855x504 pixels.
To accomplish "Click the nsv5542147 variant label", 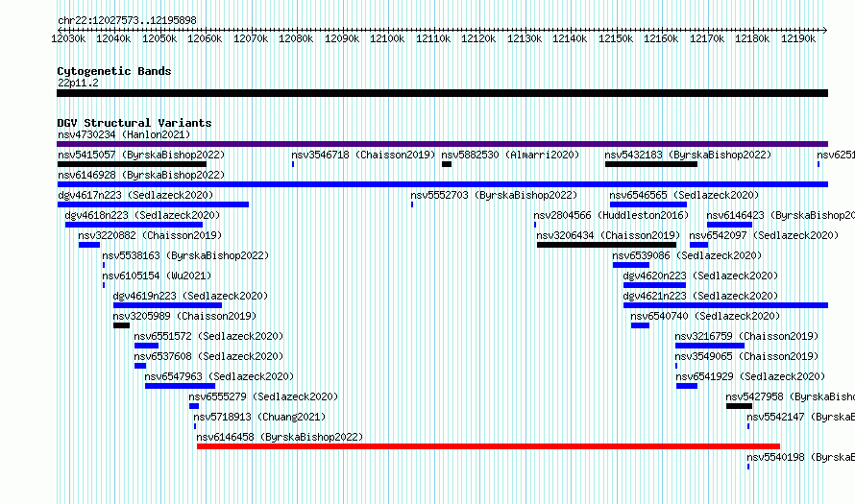I will tap(800, 417).
